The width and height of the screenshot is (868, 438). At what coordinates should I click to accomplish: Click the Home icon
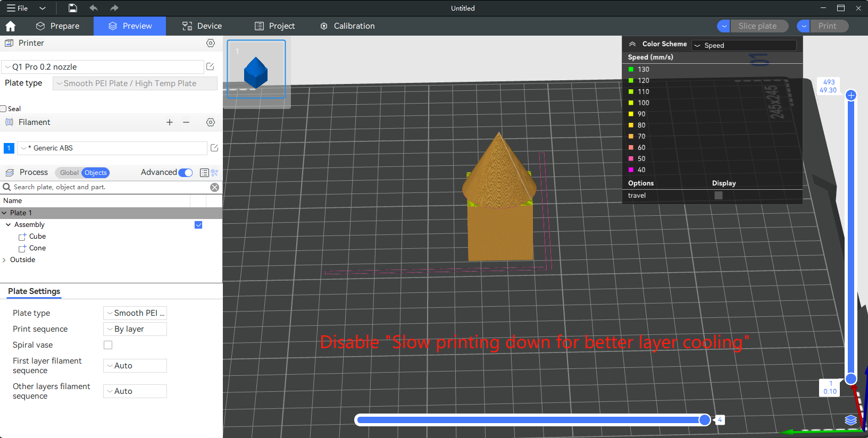pos(10,26)
